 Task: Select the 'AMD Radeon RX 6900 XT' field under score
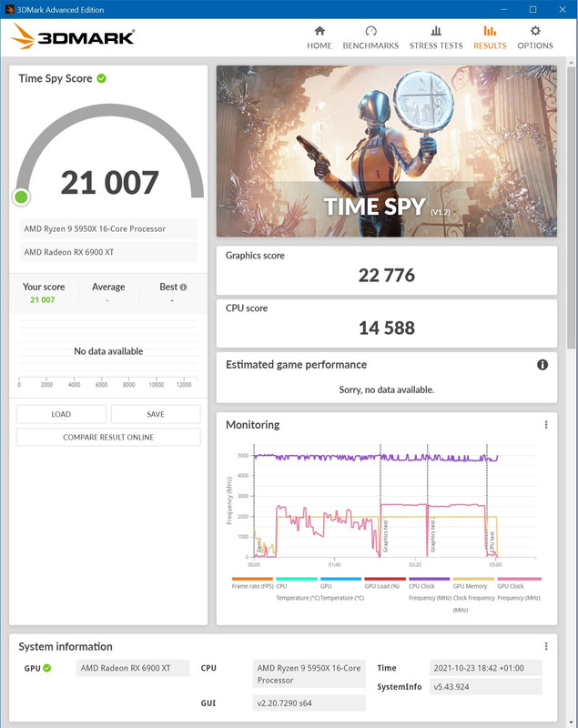tap(108, 252)
